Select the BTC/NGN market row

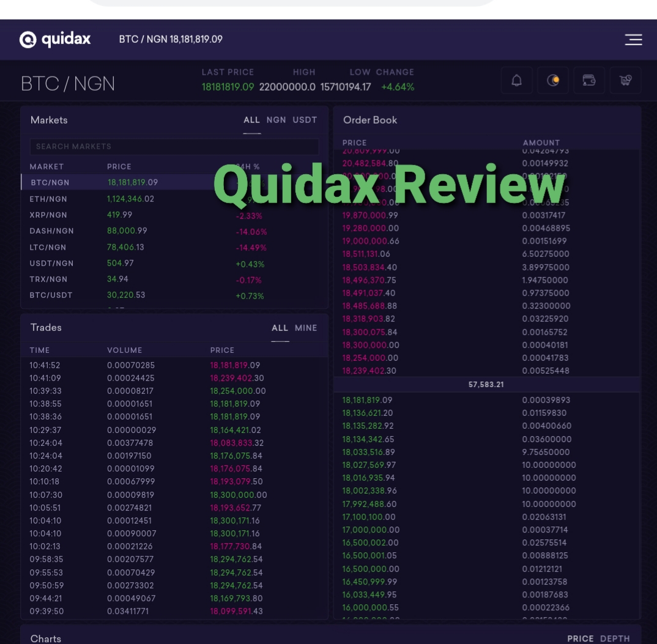(174, 182)
